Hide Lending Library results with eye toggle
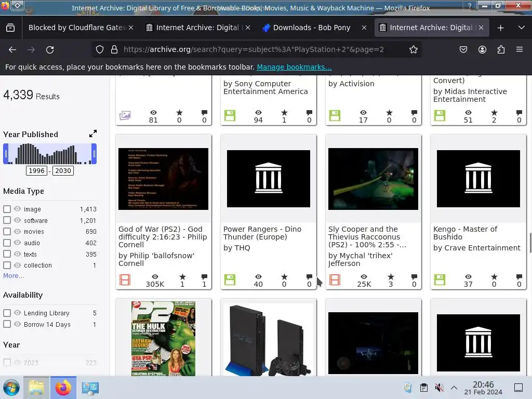Screen dimensions: 532x399 tap(17, 312)
